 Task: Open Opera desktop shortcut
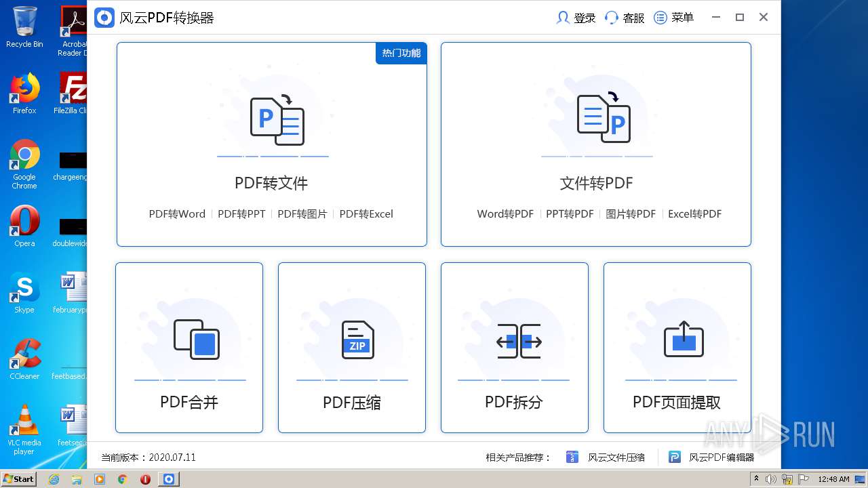pos(24,226)
